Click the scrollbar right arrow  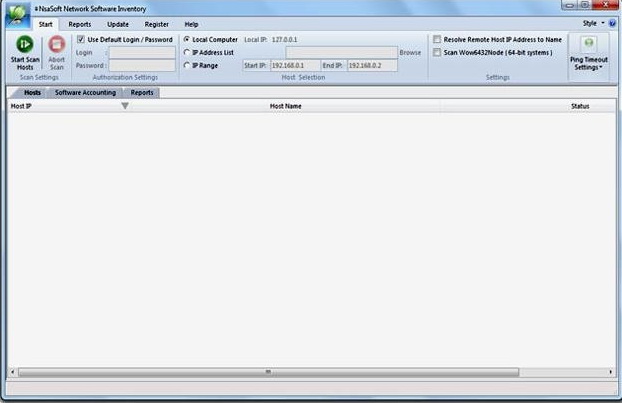[x=610, y=372]
